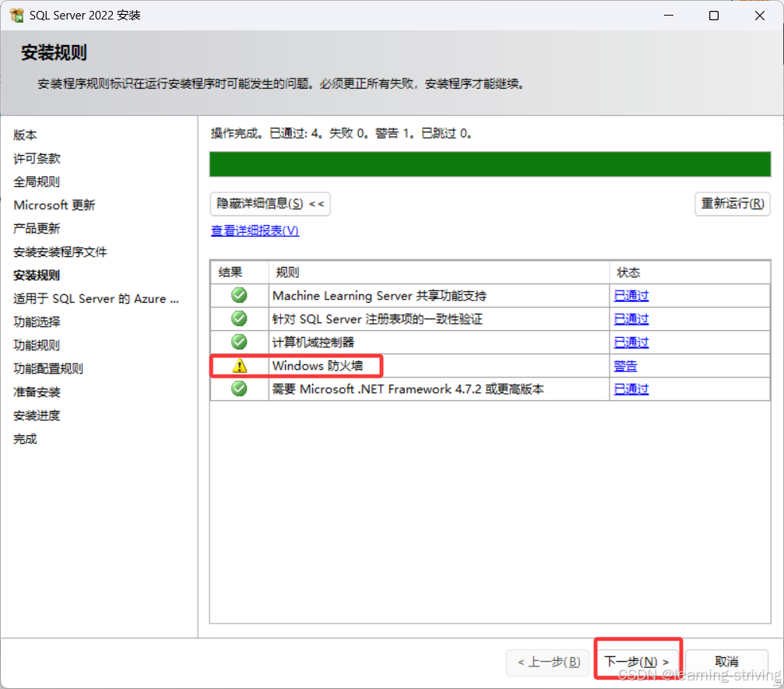784x689 pixels.
Task: Click the 规则 column header
Action: (439, 272)
